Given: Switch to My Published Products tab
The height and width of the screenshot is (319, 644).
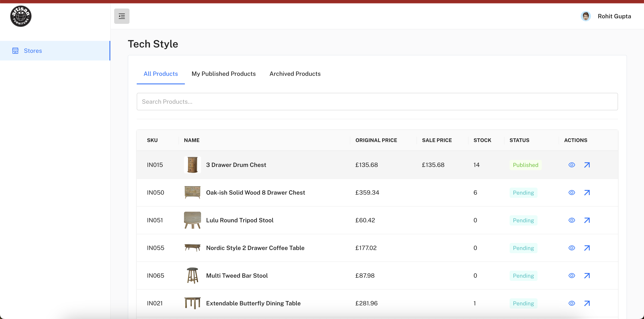Looking at the screenshot, I should pyautogui.click(x=223, y=74).
